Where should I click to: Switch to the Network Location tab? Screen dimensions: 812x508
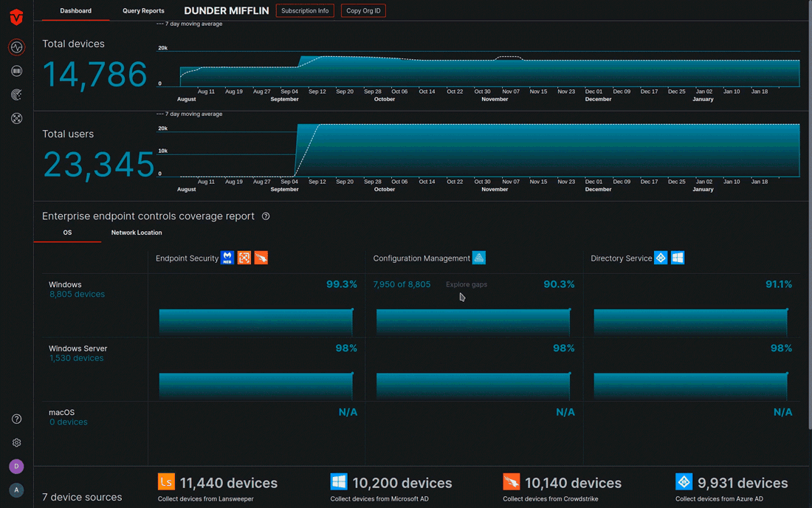137,233
